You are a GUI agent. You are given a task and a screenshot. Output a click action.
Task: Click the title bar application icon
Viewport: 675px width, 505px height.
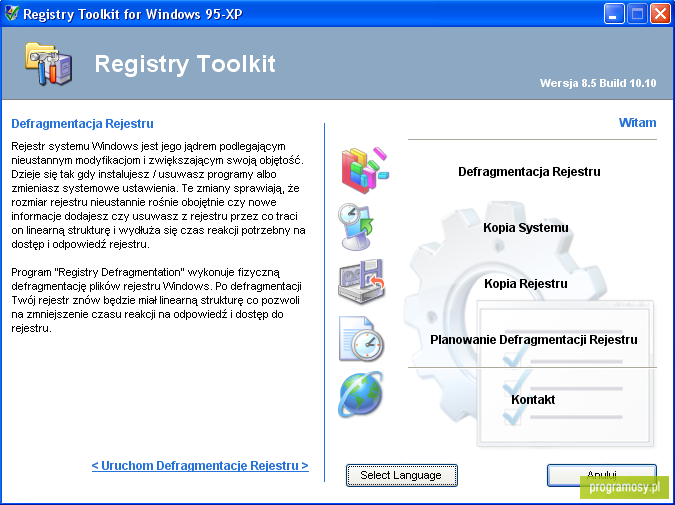[12, 13]
